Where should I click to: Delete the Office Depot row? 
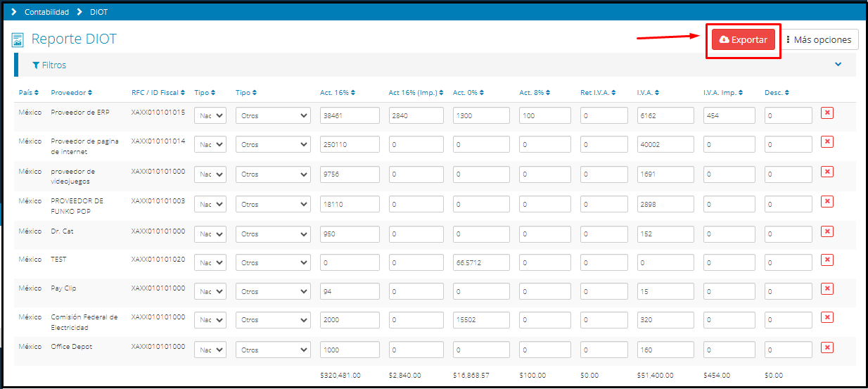coord(827,347)
